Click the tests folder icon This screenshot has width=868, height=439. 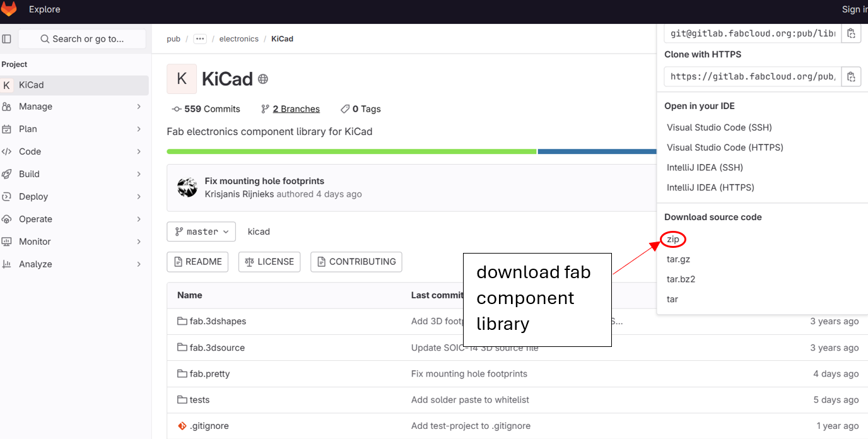pyautogui.click(x=182, y=400)
